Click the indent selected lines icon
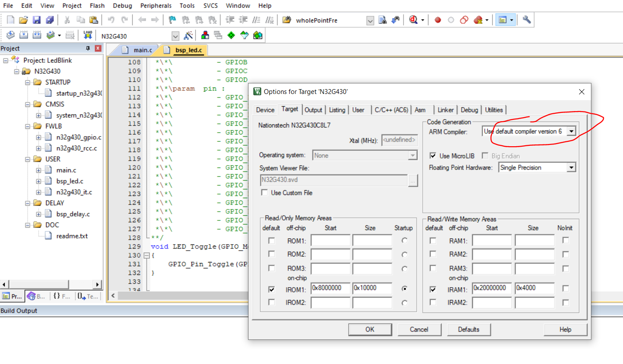 click(230, 20)
